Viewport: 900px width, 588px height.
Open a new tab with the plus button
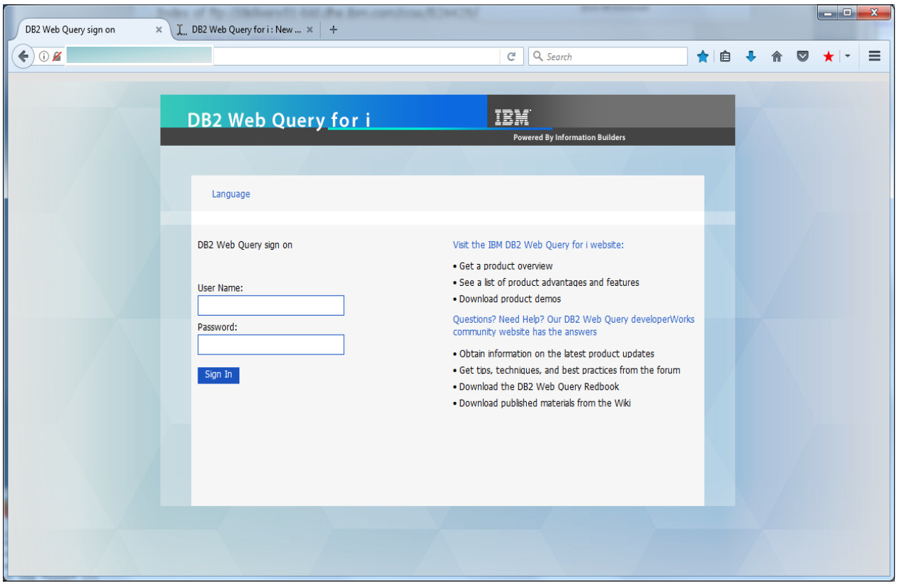click(333, 30)
